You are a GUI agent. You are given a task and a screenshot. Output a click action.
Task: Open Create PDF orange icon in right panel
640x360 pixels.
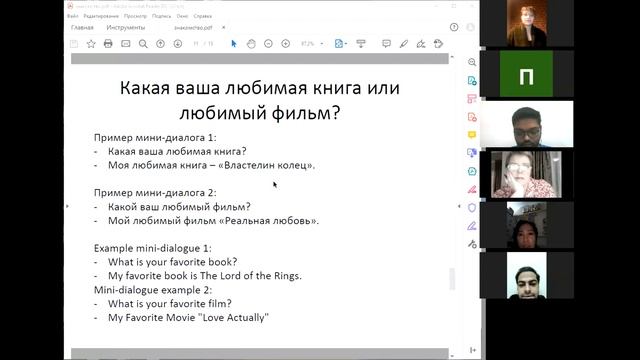tap(472, 117)
